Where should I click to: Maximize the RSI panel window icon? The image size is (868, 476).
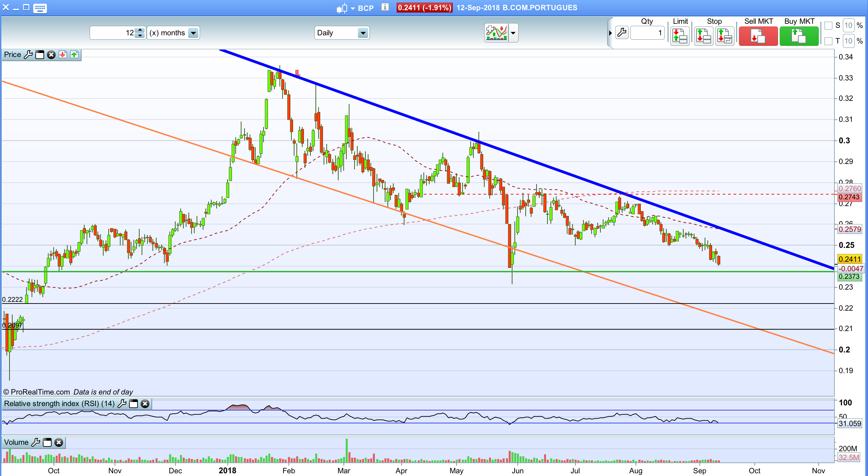coord(133,404)
